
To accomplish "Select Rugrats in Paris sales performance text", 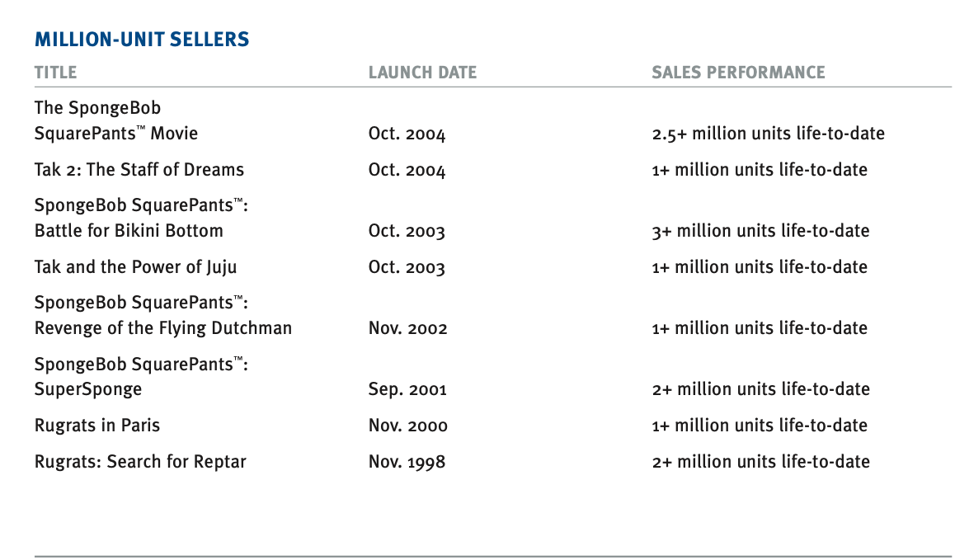I will coord(760,426).
